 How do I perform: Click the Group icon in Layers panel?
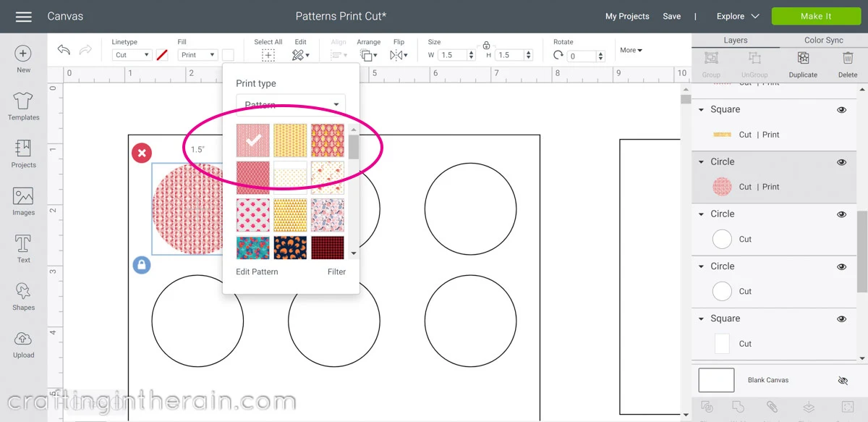(x=711, y=58)
